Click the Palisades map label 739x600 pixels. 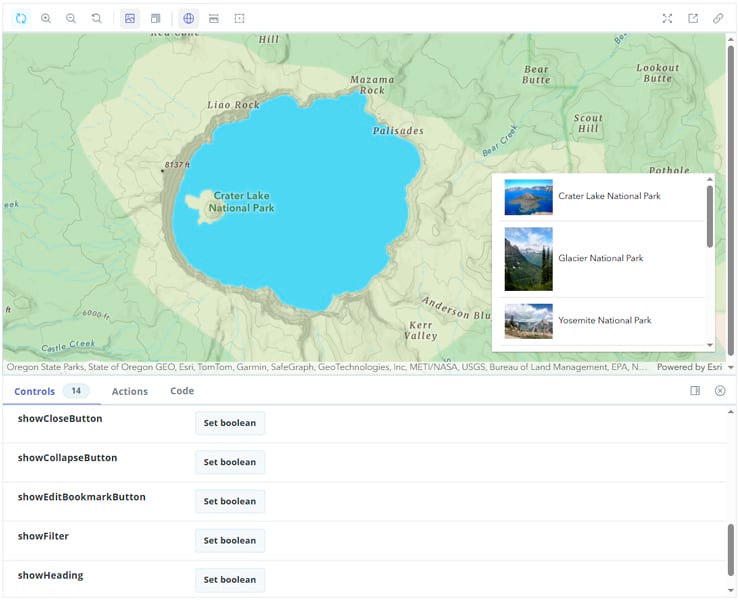[x=398, y=131]
